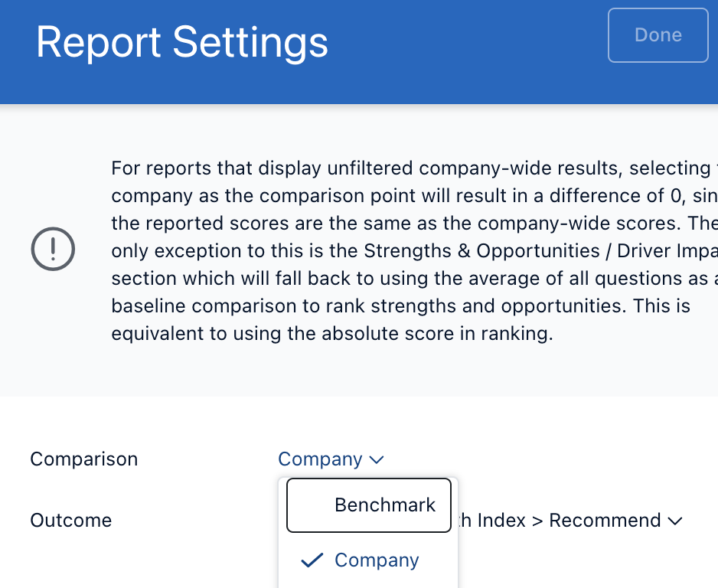Select Benchmark from the comparison menu
The image size is (718, 588).
pyautogui.click(x=369, y=505)
